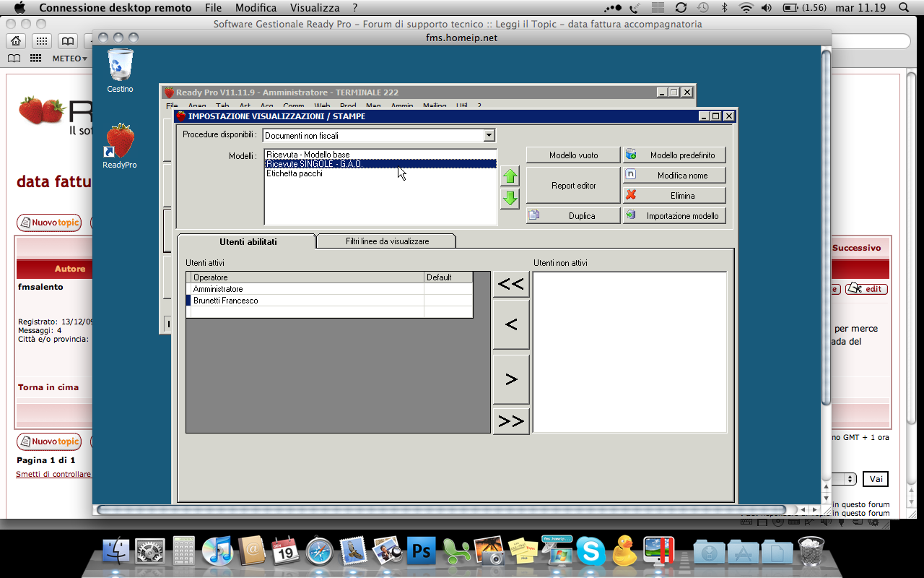Image resolution: width=924 pixels, height=578 pixels.
Task: Select the model 'Ricevute SINGOLE - G.A.O.'
Action: point(380,164)
